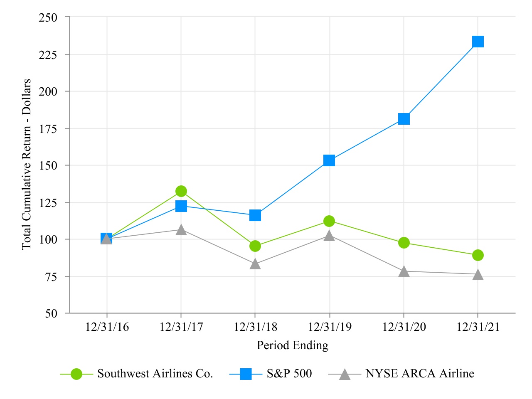Click the "Southwest Airlines Co." legend label
The width and height of the screenshot is (532, 399).
(x=155, y=374)
